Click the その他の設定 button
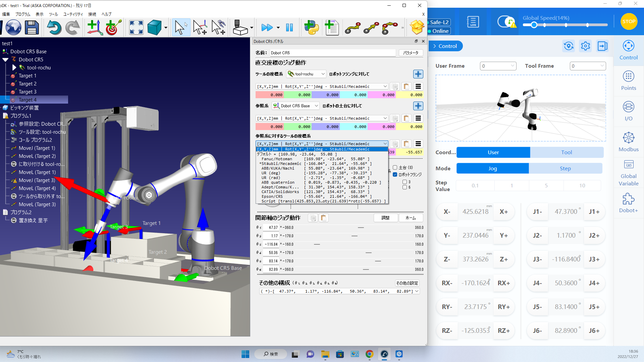 [407, 283]
